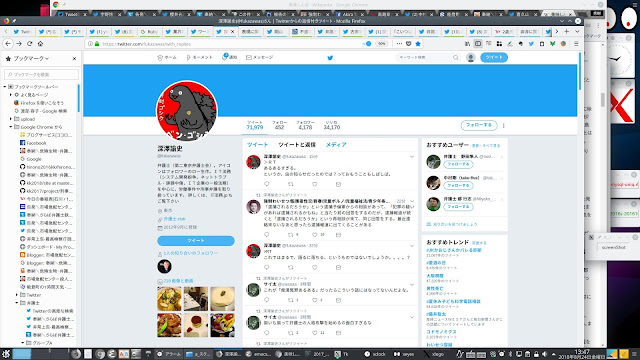Like the tweet with 10 likes

(x=314, y=235)
